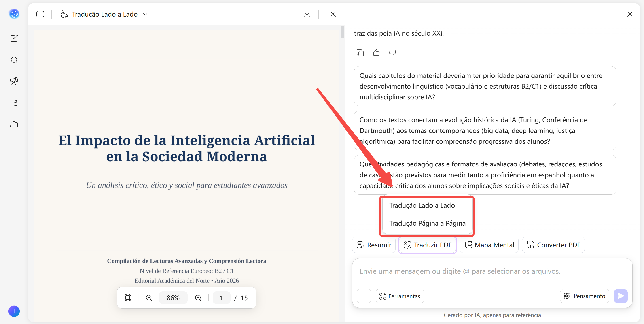This screenshot has height=324, width=644.
Task: Click the user avatar at bottom left
Action: pyautogui.click(x=14, y=311)
